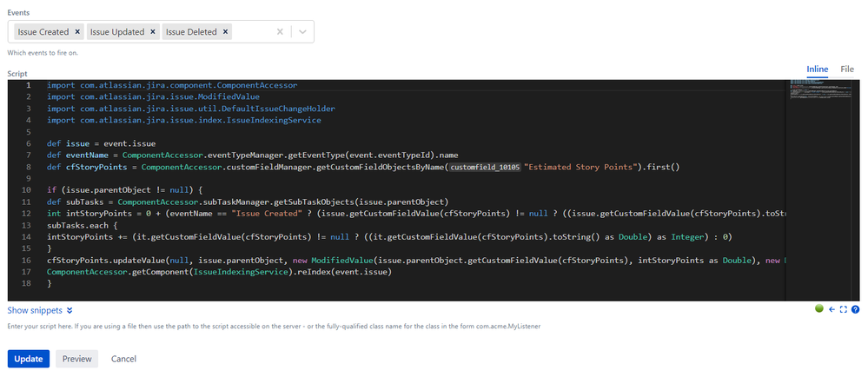The height and width of the screenshot is (377, 868).
Task: Click the Cancel link
Action: pyautogui.click(x=123, y=359)
